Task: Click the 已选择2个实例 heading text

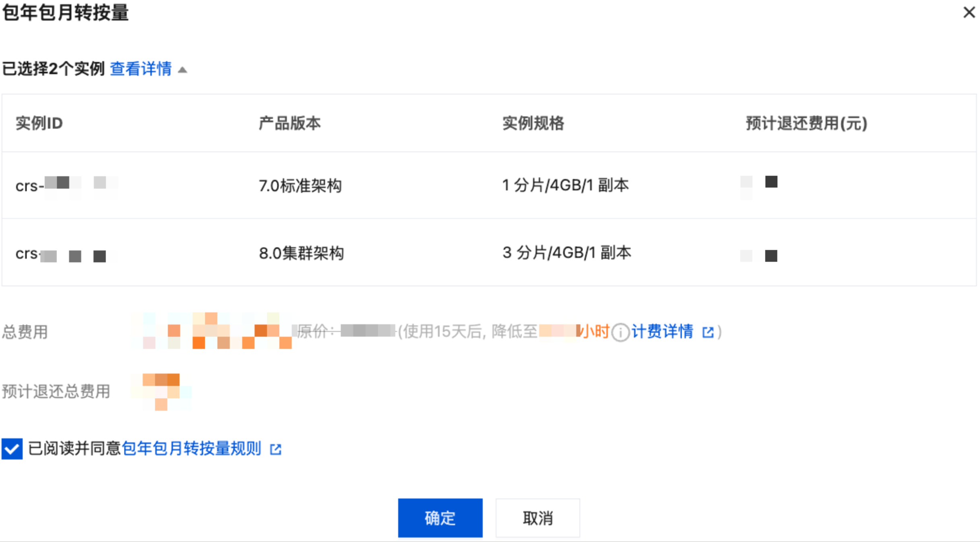Action: [x=53, y=69]
